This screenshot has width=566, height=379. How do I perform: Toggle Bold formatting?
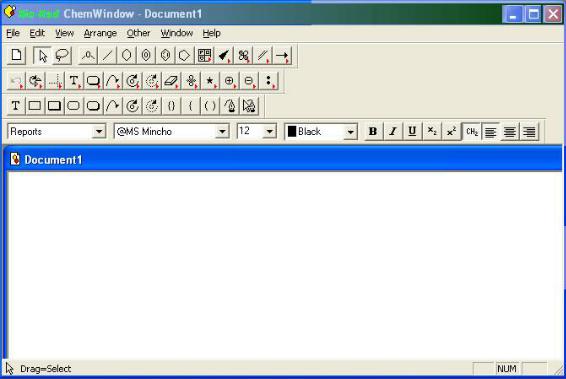pyautogui.click(x=373, y=131)
